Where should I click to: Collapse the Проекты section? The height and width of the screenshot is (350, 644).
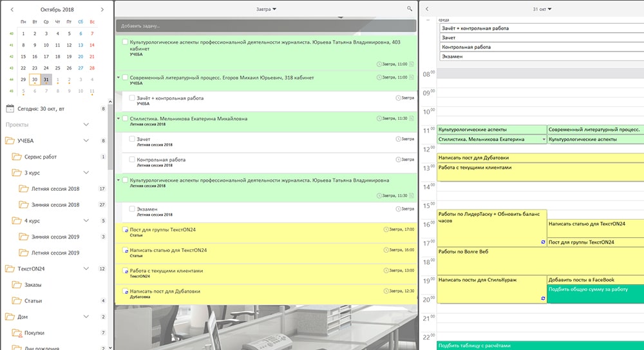click(86, 124)
